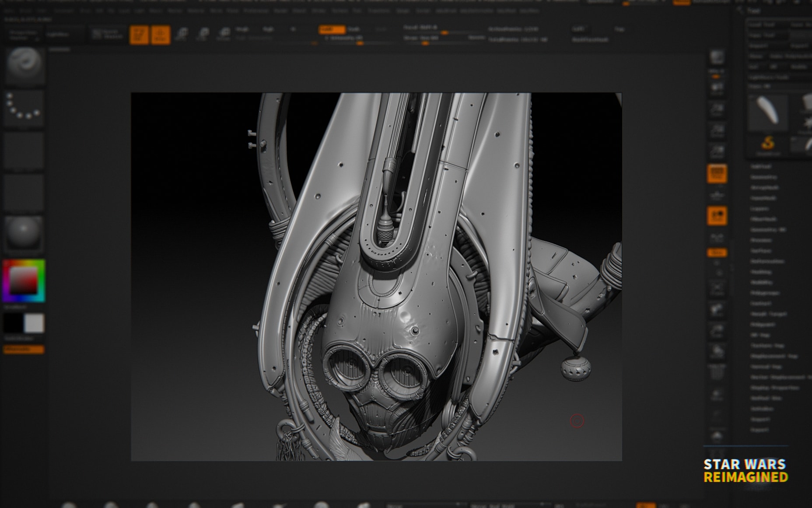Toggle PolyF polyframe display
This screenshot has height=508, width=812.
(717, 372)
